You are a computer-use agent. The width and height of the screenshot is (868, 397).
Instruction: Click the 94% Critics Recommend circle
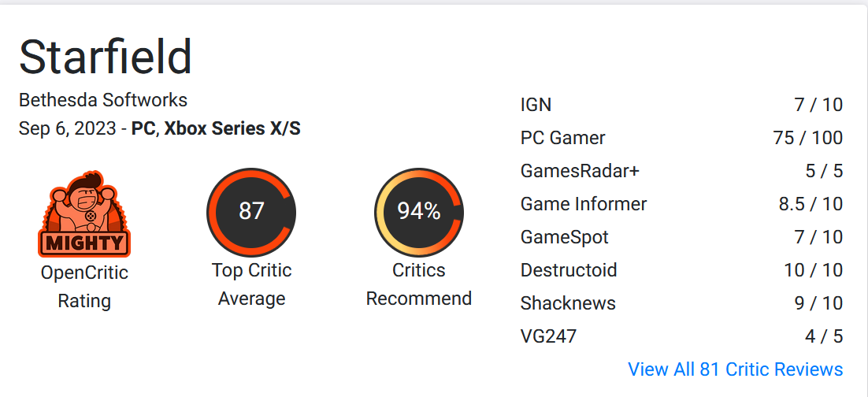[418, 212]
